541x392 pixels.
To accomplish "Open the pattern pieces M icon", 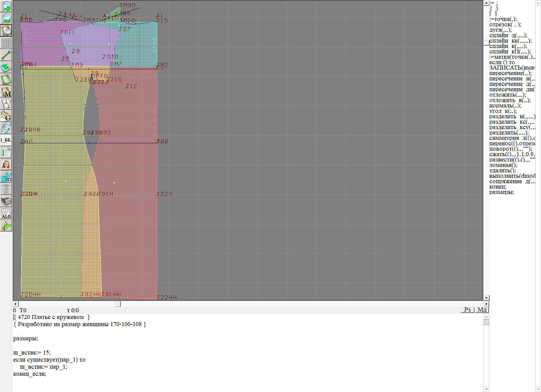I will point(6,92).
